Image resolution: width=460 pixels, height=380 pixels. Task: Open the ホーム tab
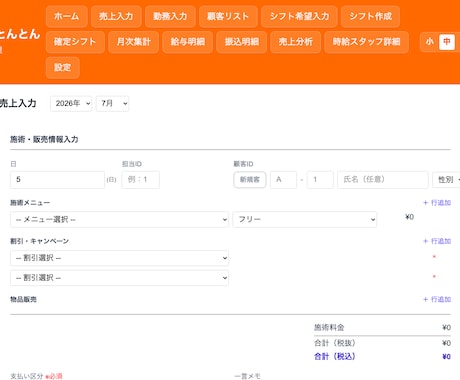point(67,16)
